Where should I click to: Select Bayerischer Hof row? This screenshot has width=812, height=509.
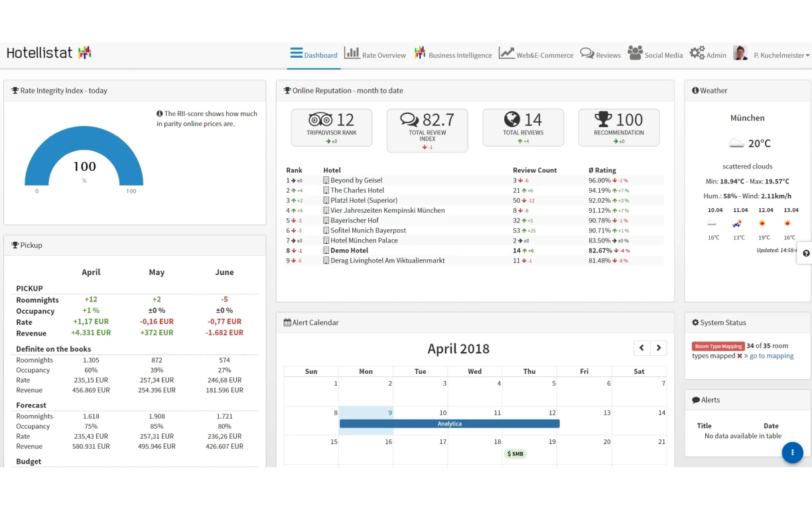pos(474,221)
